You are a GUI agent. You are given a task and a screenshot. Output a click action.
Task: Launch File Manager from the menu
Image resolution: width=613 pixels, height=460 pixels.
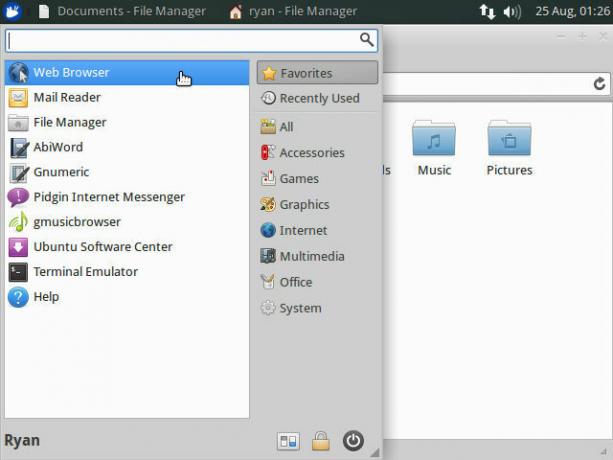coord(127,122)
